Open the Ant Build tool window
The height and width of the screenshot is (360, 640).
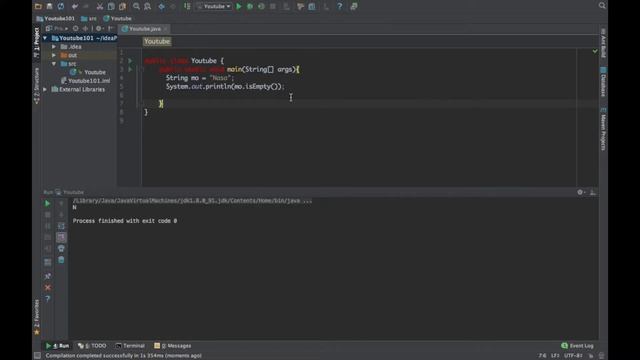pos(603,43)
